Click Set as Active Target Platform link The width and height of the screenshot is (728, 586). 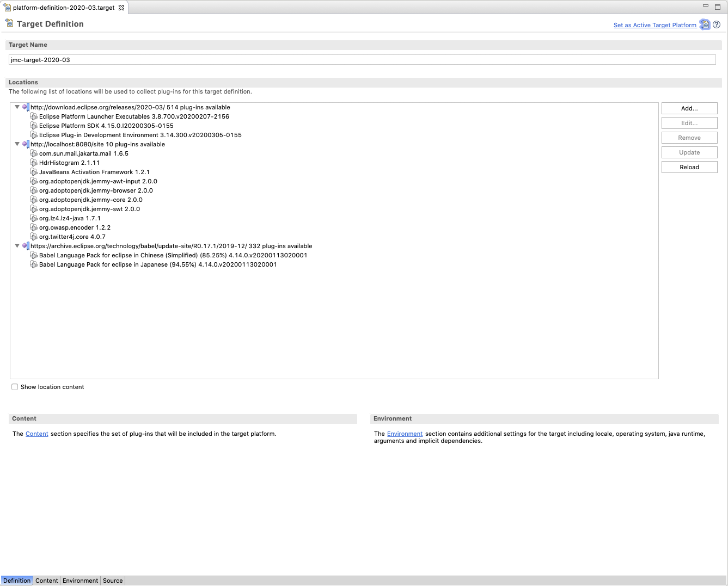(x=655, y=25)
